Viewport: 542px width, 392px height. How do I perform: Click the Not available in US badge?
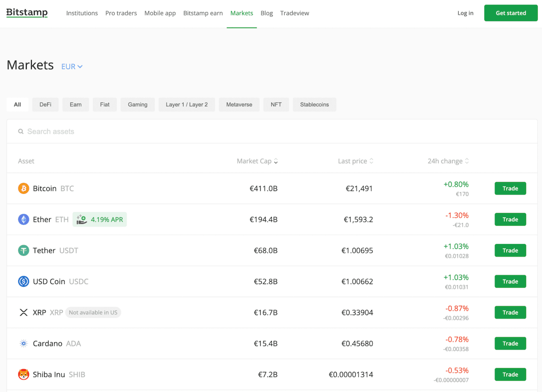[93, 313]
